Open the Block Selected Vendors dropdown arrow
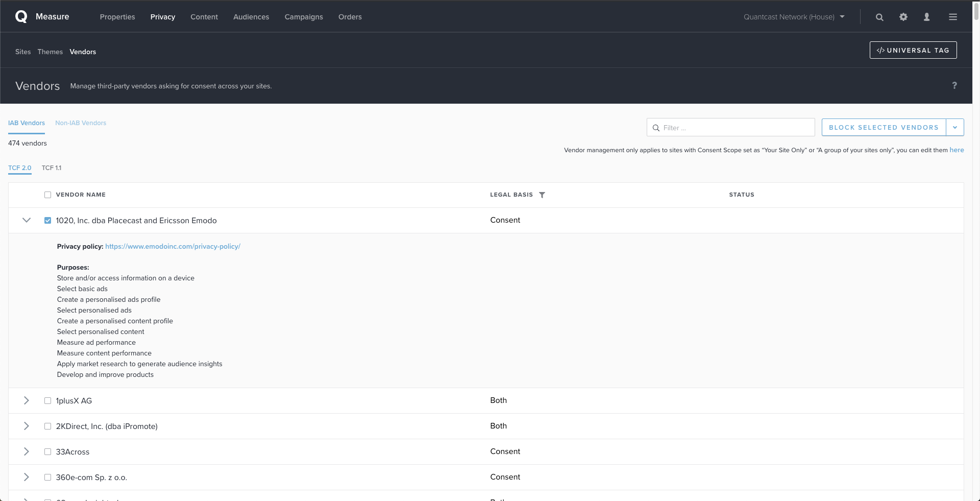 [x=954, y=127]
